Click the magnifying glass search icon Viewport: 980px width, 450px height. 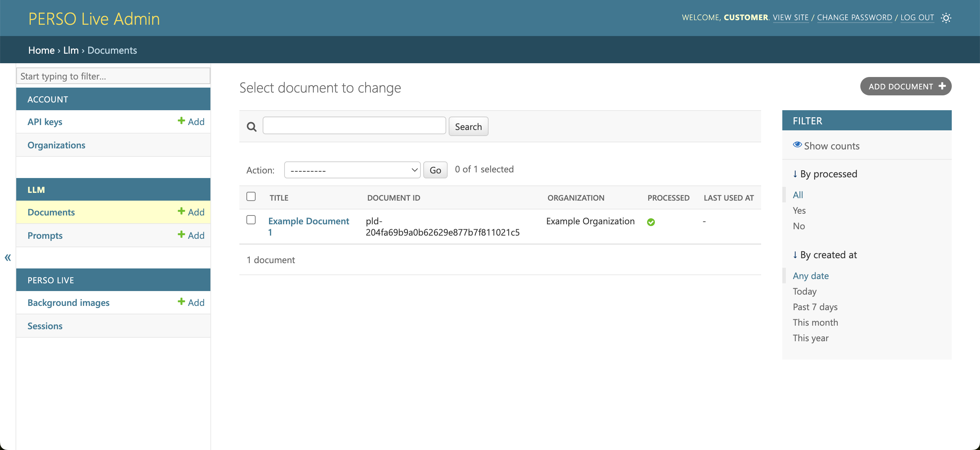pos(251,127)
